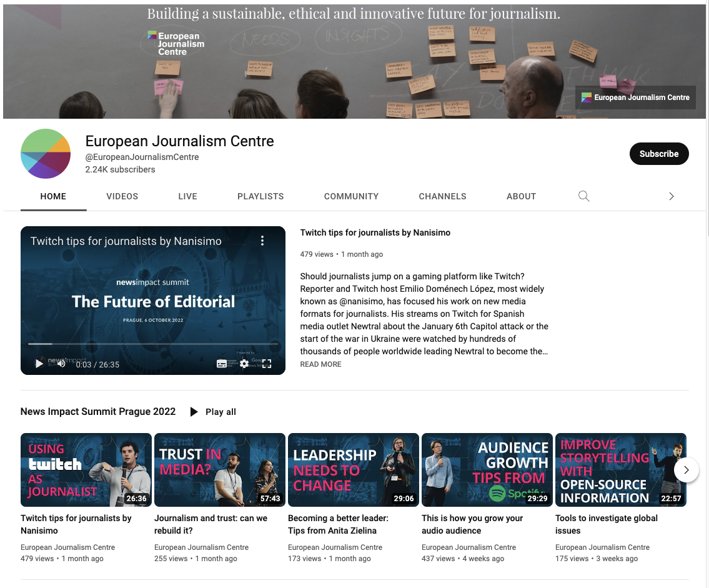Mute the featured video's volume
709x588 pixels.
point(61,364)
